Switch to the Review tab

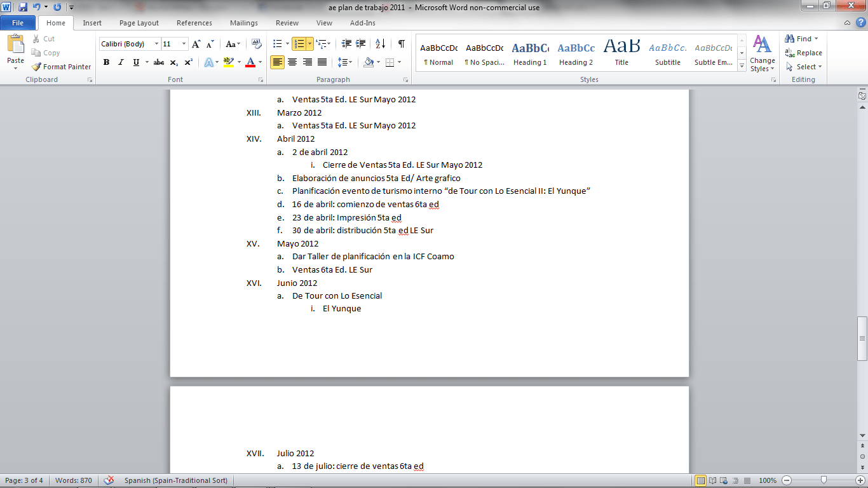pyautogui.click(x=287, y=23)
